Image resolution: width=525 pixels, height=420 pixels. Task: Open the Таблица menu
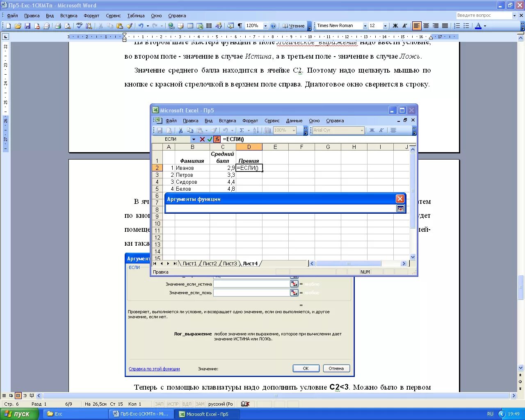(x=136, y=16)
